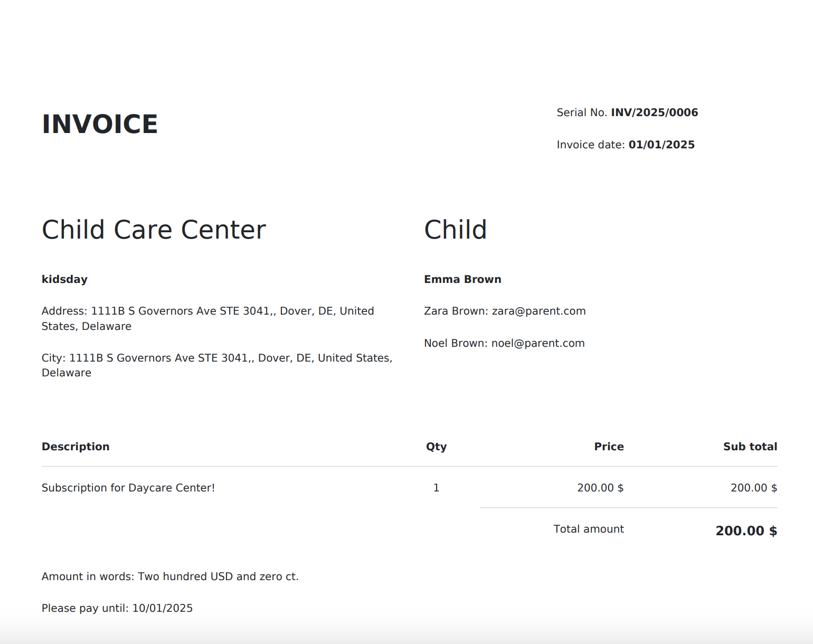Click the INVOICE heading
Image resolution: width=813 pixels, height=644 pixels.
click(100, 125)
